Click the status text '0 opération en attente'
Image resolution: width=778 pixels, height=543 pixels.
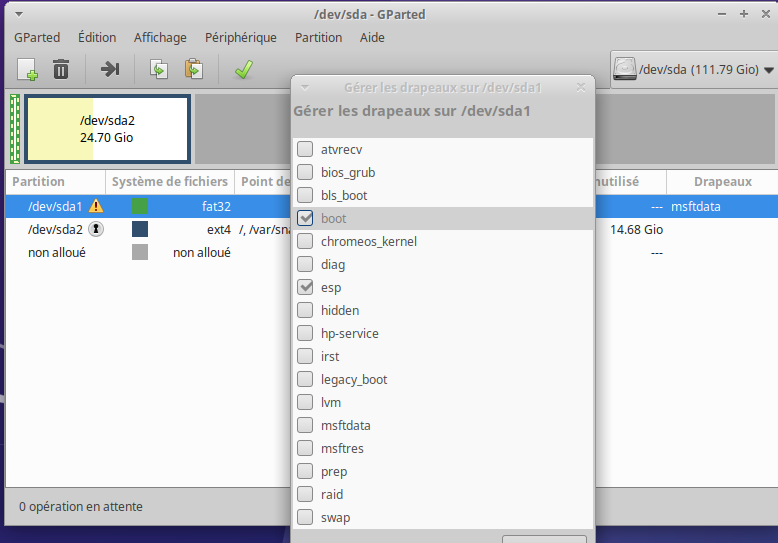pos(81,506)
